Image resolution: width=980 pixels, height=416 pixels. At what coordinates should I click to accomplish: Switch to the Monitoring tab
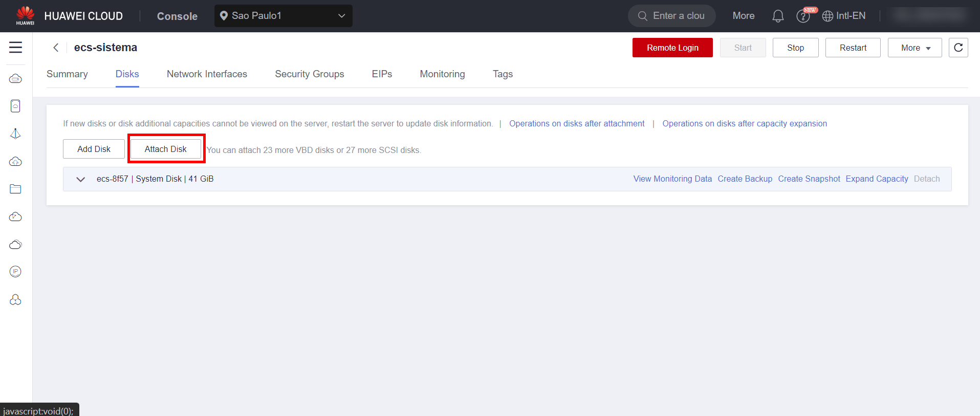(x=442, y=74)
